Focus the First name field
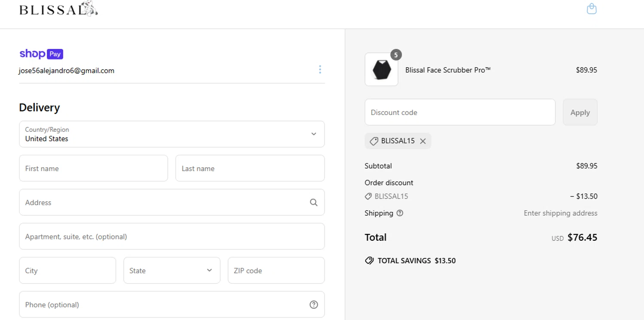Screen dimensions: 644x320 (94, 168)
